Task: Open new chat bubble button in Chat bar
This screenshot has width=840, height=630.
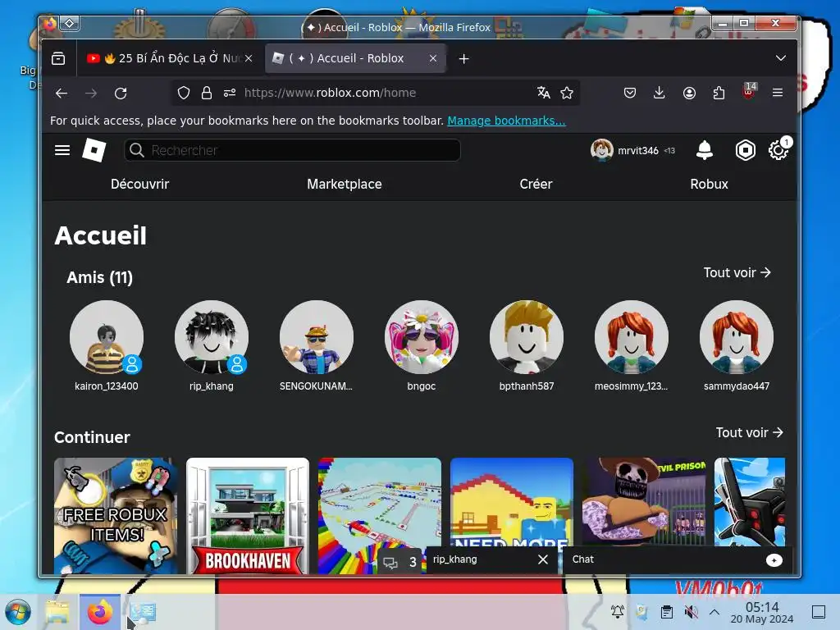Action: click(774, 560)
